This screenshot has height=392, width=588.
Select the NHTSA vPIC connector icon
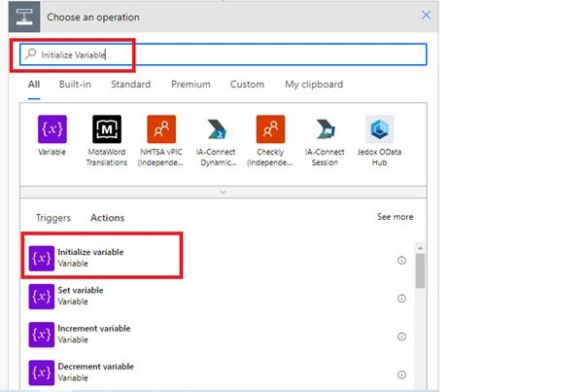click(x=161, y=129)
